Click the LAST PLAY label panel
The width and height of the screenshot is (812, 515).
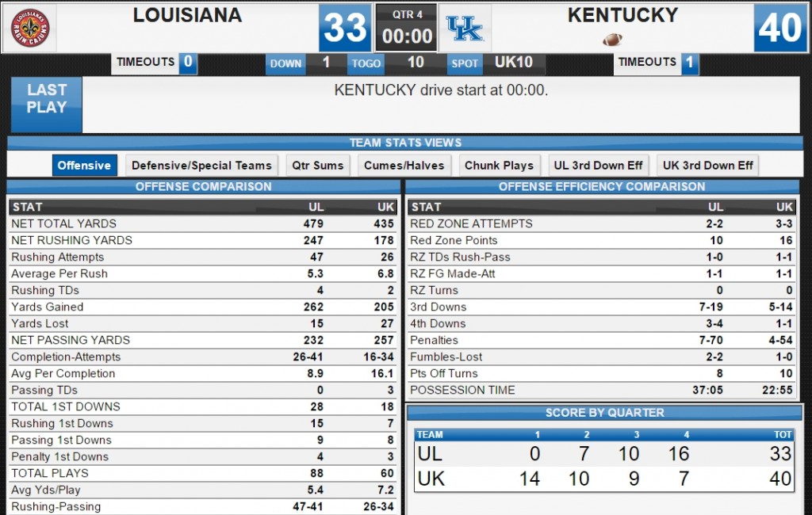(47, 105)
